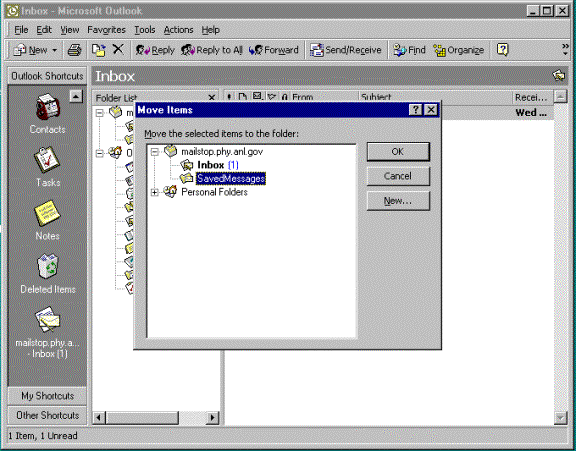576x451 pixels.
Task: Close the Folder List pane
Action: pos(212,98)
